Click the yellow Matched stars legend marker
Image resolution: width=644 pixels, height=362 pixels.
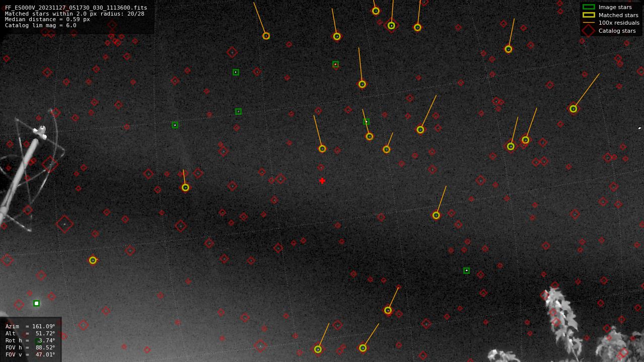pyautogui.click(x=588, y=15)
